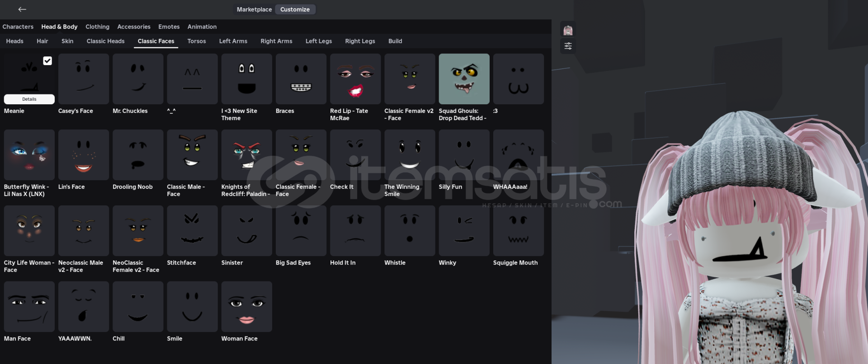Image resolution: width=868 pixels, height=364 pixels.
Task: Uncheck the equipped Meanie face checkbox
Action: [x=47, y=61]
